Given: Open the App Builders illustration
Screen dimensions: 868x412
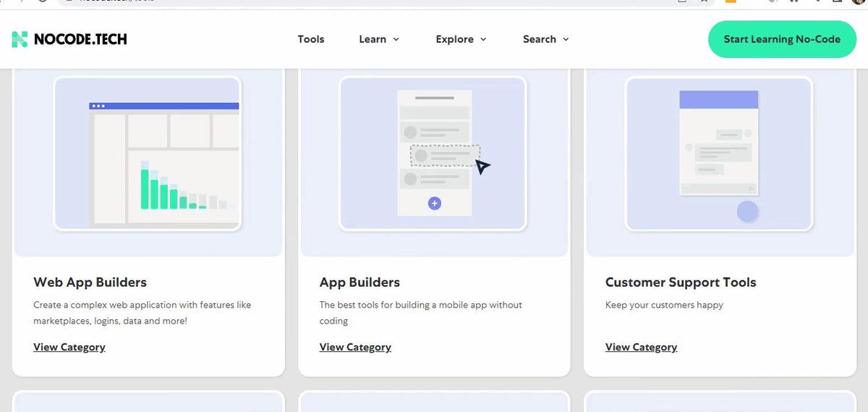Looking at the screenshot, I should tap(433, 154).
